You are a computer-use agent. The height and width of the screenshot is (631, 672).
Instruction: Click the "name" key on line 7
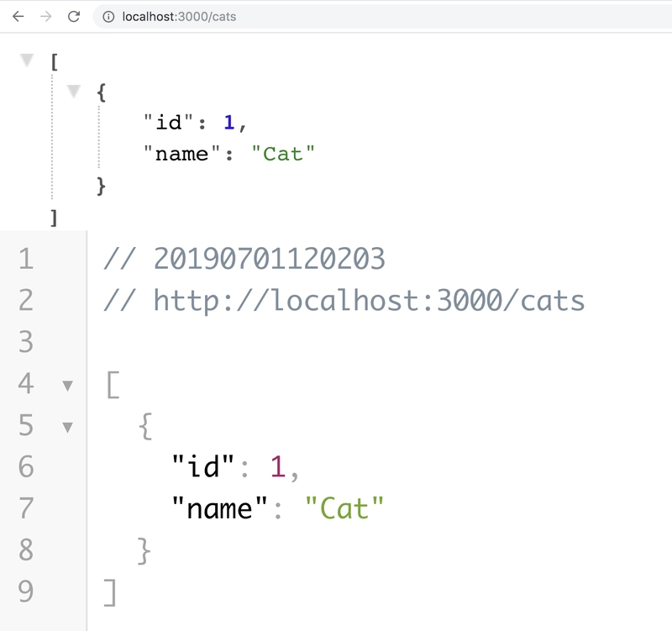click(219, 508)
